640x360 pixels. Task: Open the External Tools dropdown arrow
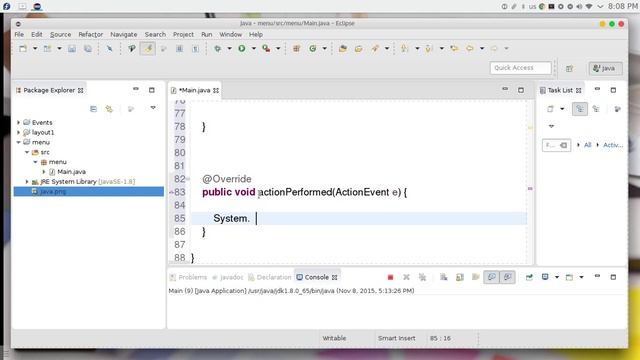click(x=278, y=49)
